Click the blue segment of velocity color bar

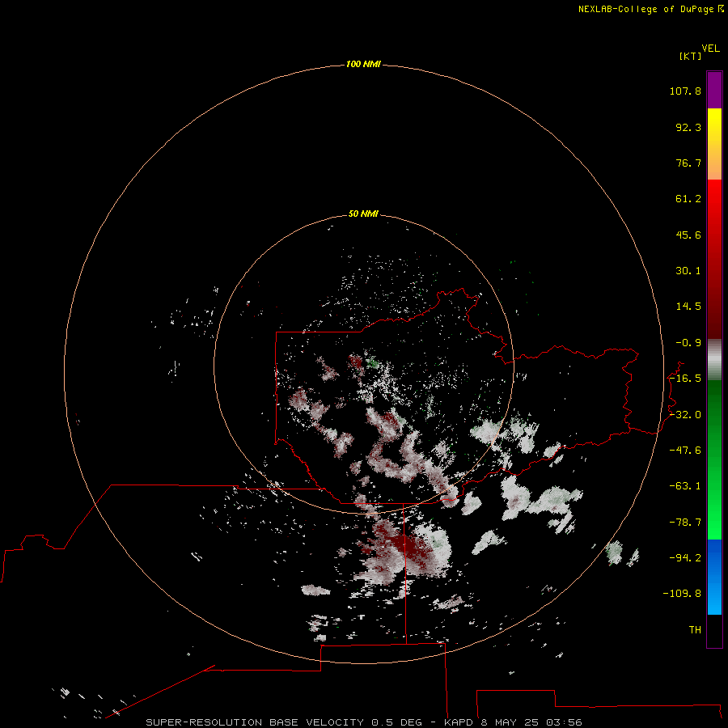tap(714, 577)
